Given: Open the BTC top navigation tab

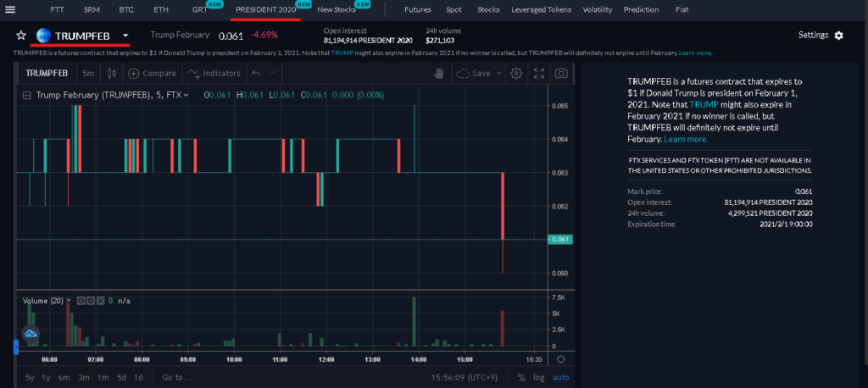Looking at the screenshot, I should [x=126, y=10].
